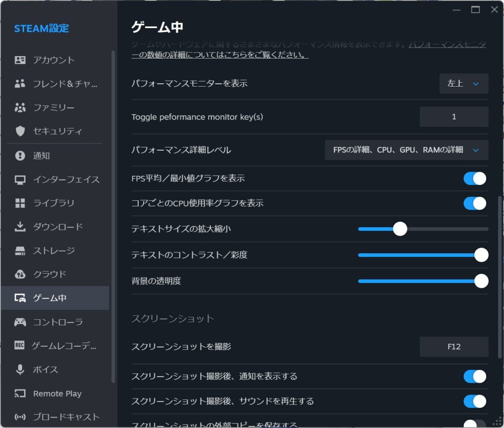Click the クラウド cloud sync icon
This screenshot has height=428, width=504.
[20, 275]
